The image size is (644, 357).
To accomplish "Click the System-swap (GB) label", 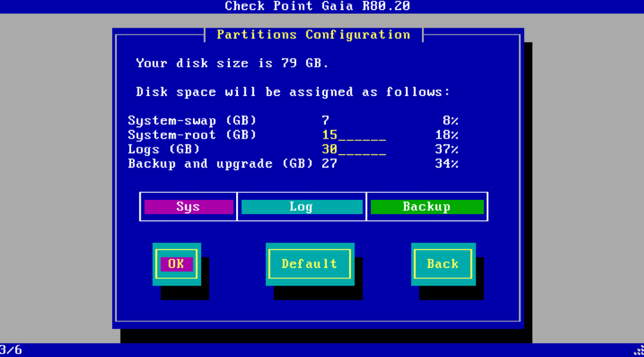I will 192,121.
